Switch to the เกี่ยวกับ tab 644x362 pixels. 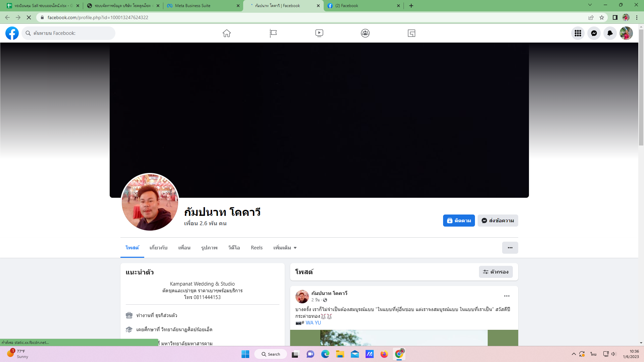158,248
